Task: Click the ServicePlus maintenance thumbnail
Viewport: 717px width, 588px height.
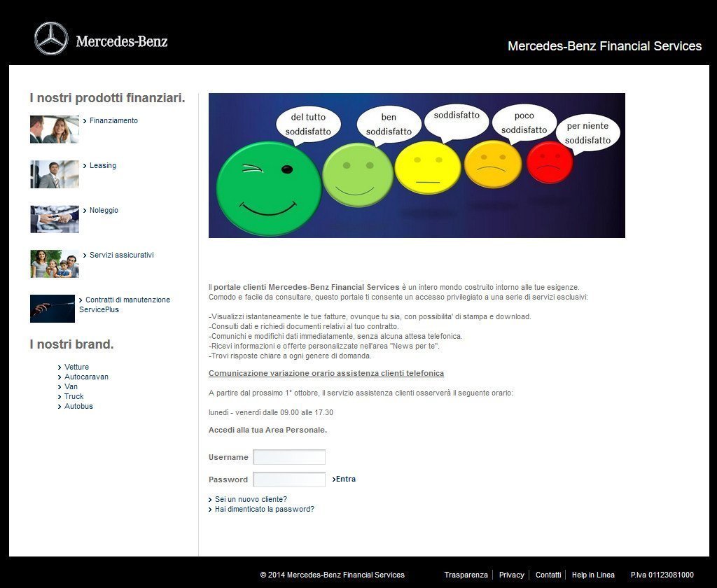Action: click(52, 309)
